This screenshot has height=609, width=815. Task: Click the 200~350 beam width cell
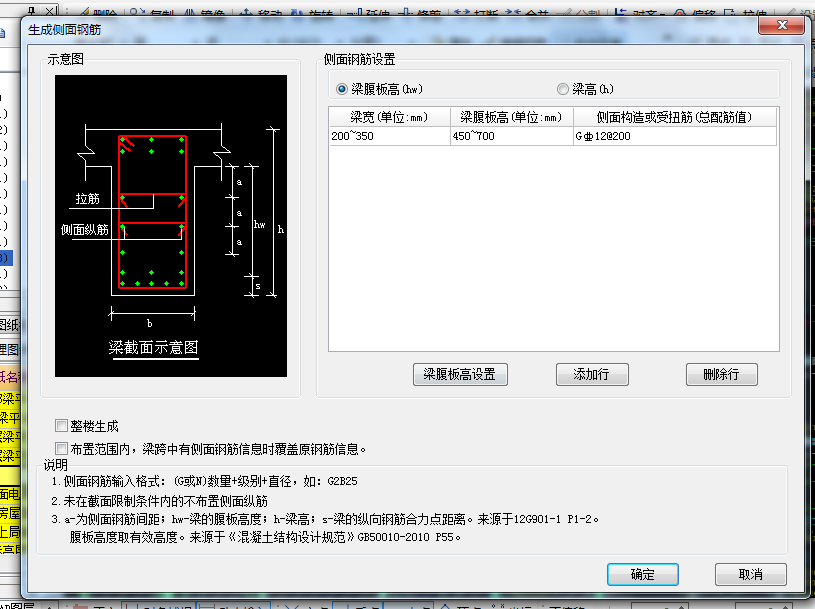coord(389,136)
